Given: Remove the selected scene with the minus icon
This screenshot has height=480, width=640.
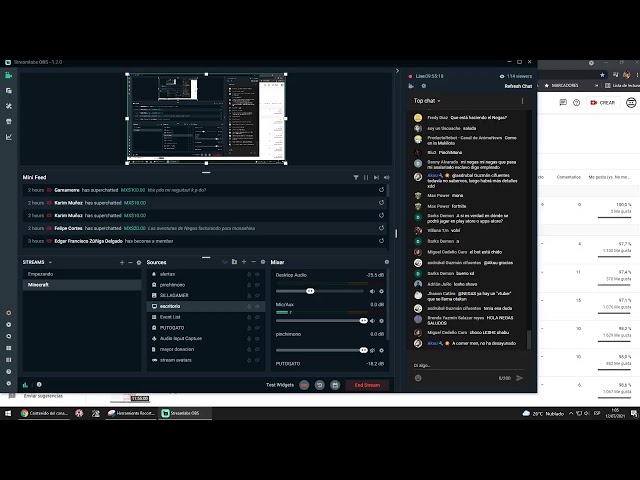Looking at the screenshot, I should coord(130,262).
